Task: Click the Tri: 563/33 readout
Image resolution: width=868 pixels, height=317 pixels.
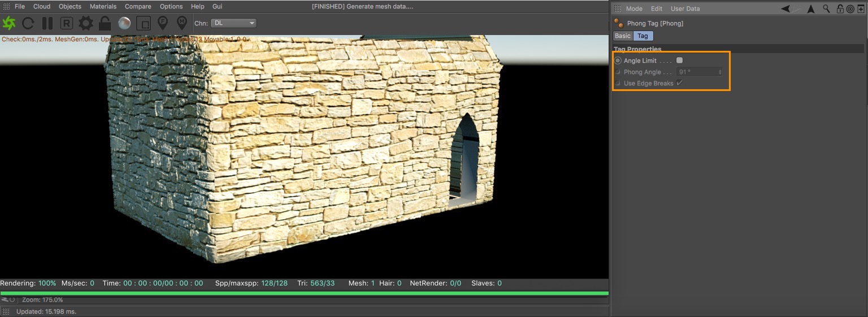Action: coord(316,283)
